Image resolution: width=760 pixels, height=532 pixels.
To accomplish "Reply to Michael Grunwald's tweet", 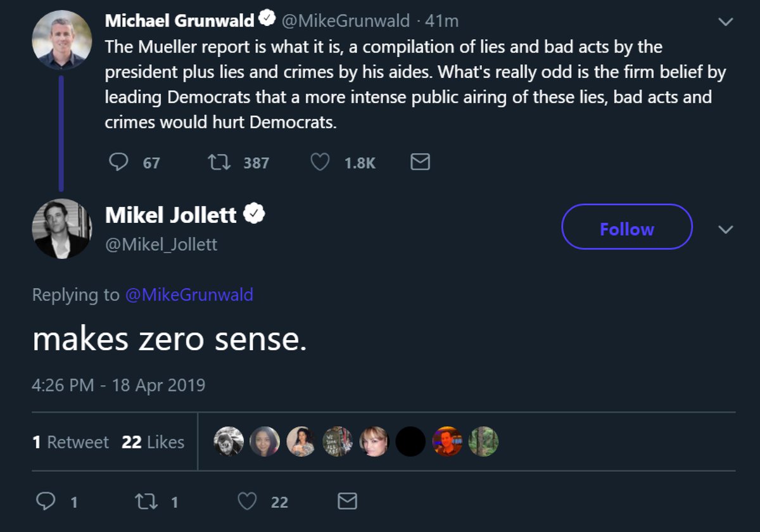I will point(118,162).
